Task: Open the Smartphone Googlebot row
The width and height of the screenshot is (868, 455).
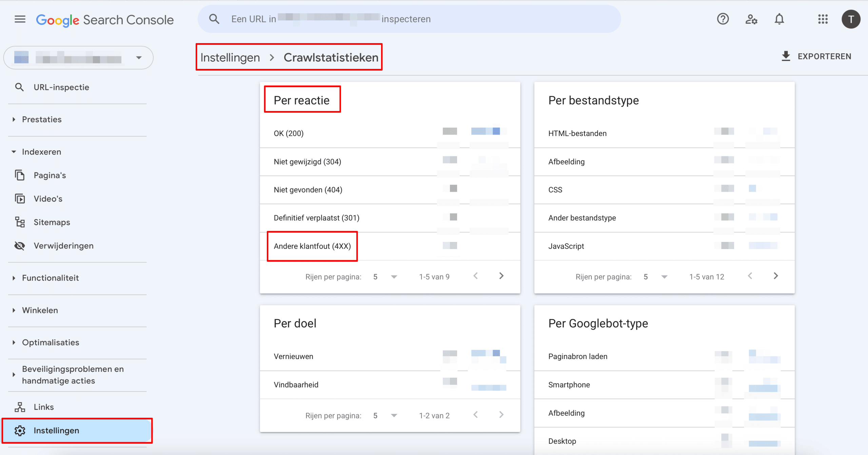Action: tap(664, 385)
